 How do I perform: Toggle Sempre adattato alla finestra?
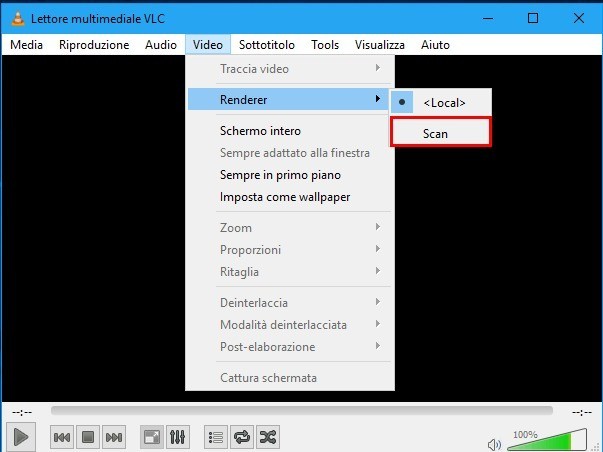[x=288, y=153]
